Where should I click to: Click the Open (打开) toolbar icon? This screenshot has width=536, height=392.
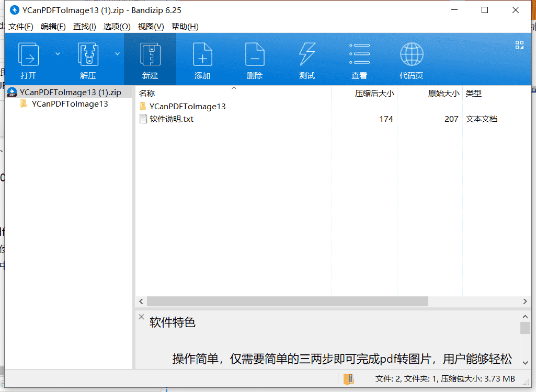[28, 54]
